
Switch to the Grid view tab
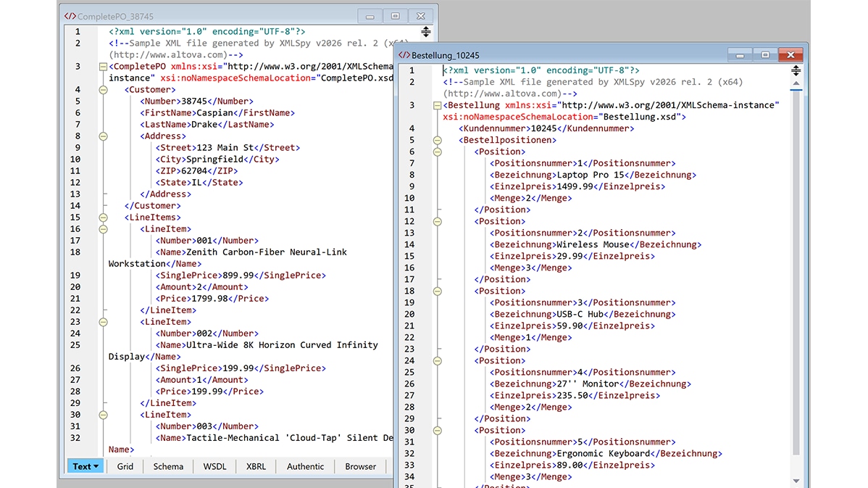coord(125,466)
